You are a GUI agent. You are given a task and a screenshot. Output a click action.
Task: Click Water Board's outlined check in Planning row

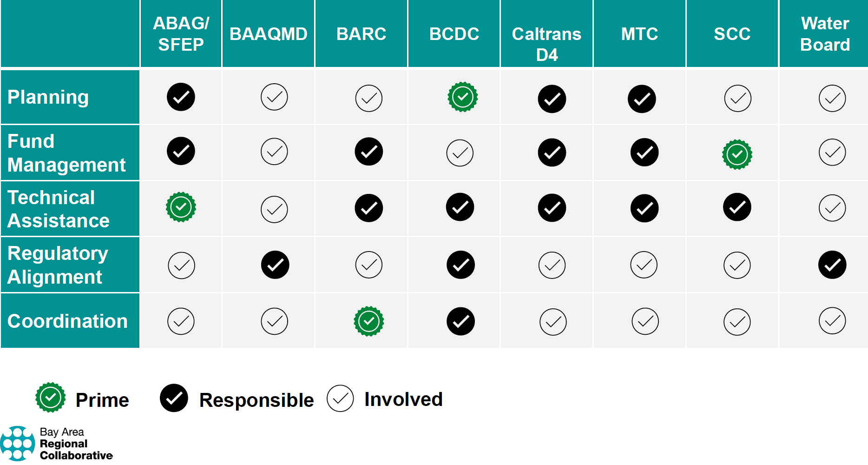[832, 98]
